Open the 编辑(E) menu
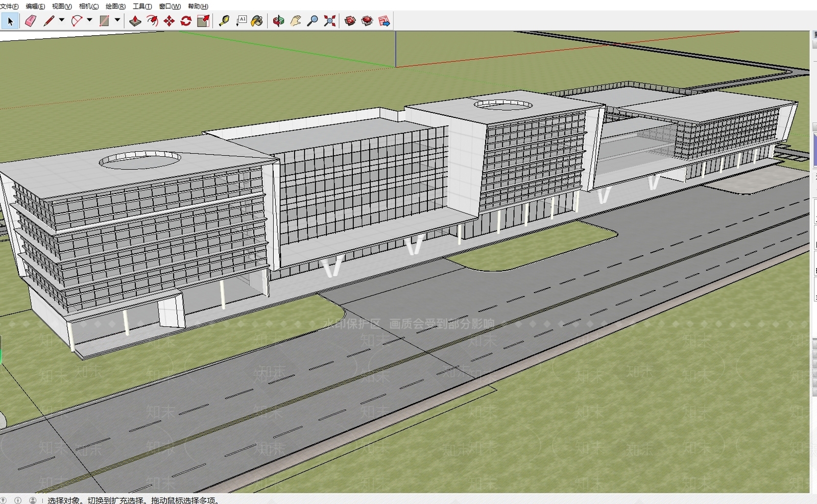The image size is (817, 504). [x=35, y=6]
